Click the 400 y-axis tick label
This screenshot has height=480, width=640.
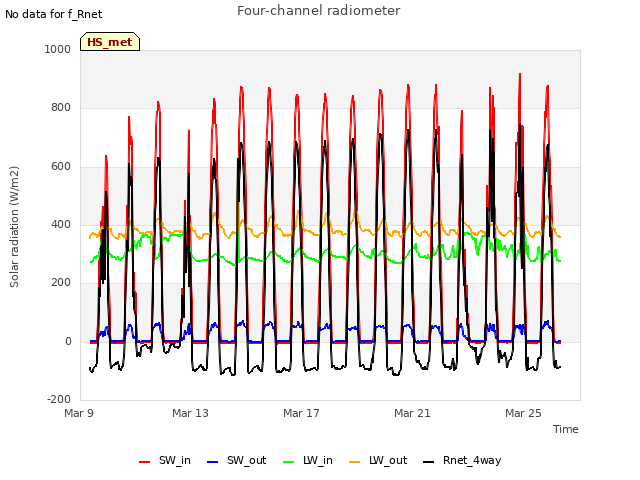point(61,224)
